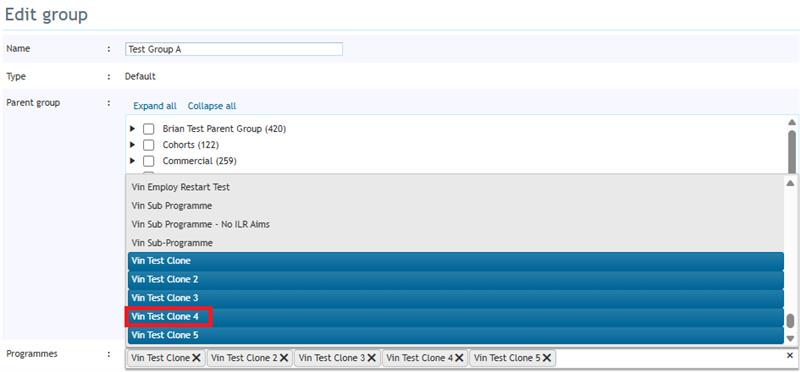Image resolution: width=800 pixels, height=372 pixels.
Task: Deselect Vin Test Clone 4 in list
Action: [456, 317]
